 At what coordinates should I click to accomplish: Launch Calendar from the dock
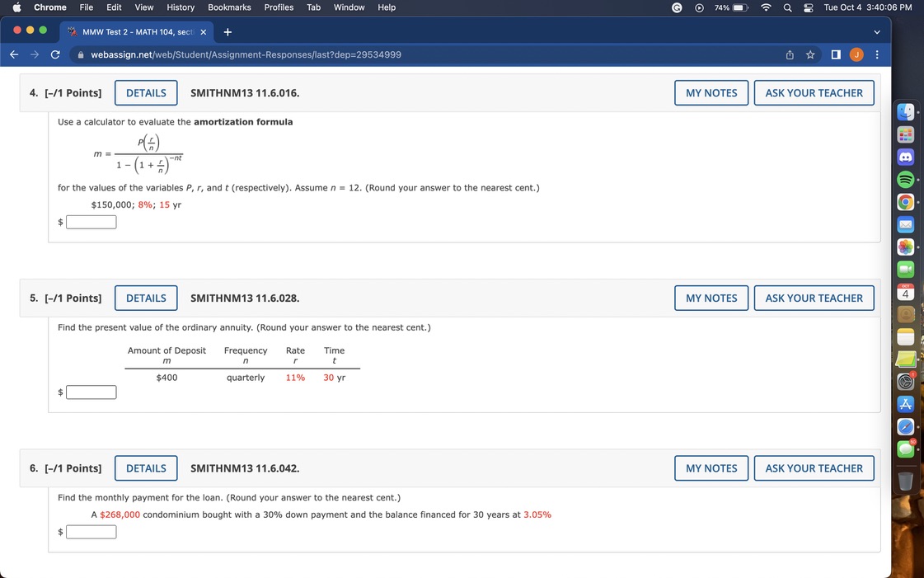(906, 291)
